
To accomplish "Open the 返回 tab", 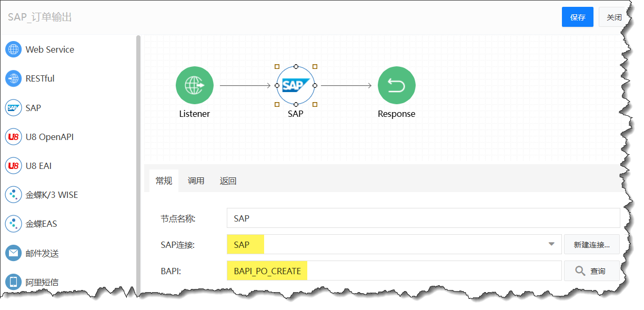I will pyautogui.click(x=228, y=181).
